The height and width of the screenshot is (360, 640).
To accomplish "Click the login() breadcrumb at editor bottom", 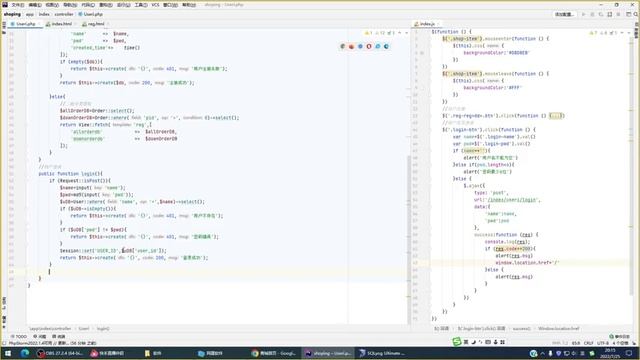I will pyautogui.click(x=102, y=329).
